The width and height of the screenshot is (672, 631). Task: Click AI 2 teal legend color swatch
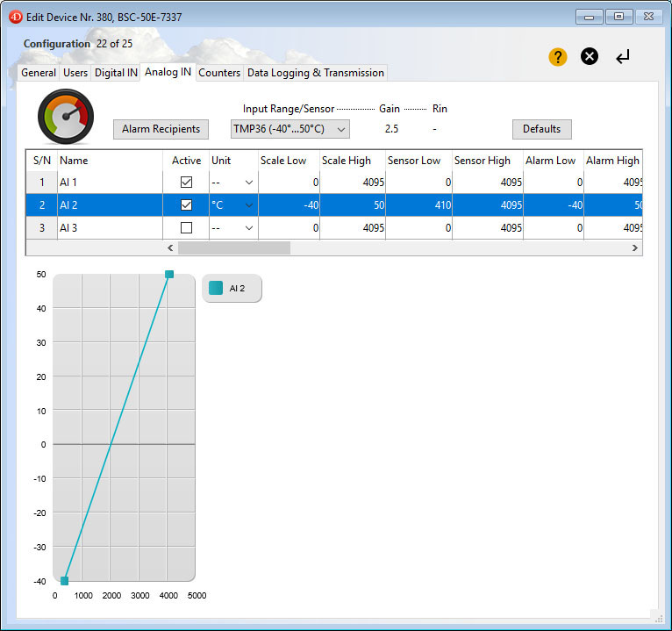pyautogui.click(x=216, y=288)
